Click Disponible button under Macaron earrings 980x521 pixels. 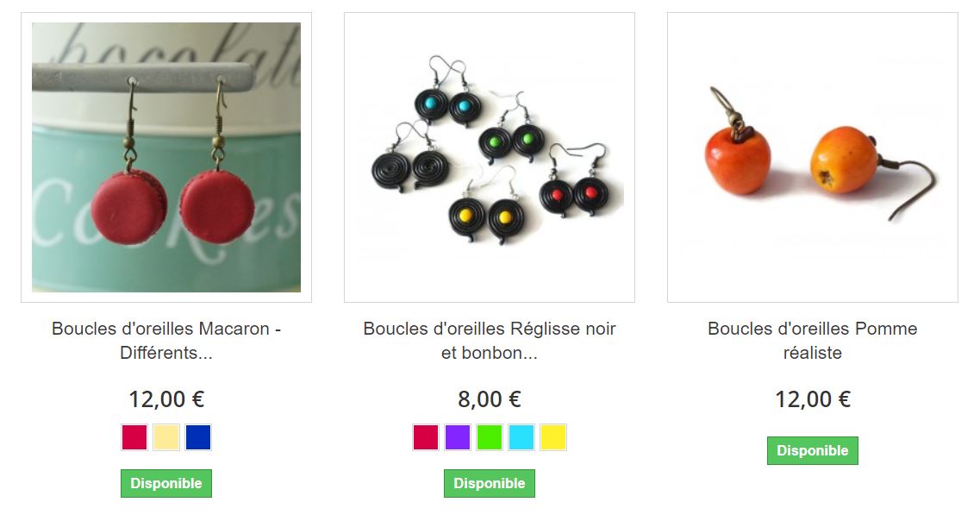(166, 483)
